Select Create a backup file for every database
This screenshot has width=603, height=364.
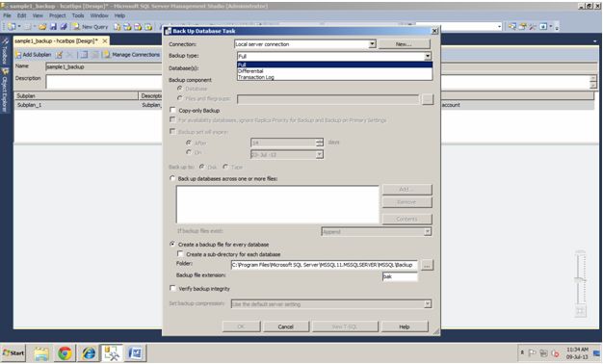pos(172,244)
